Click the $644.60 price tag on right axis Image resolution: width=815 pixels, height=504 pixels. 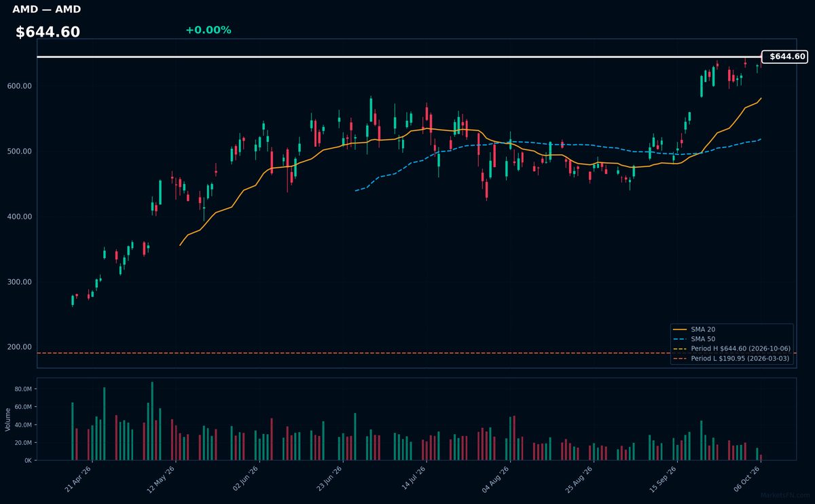pyautogui.click(x=784, y=57)
